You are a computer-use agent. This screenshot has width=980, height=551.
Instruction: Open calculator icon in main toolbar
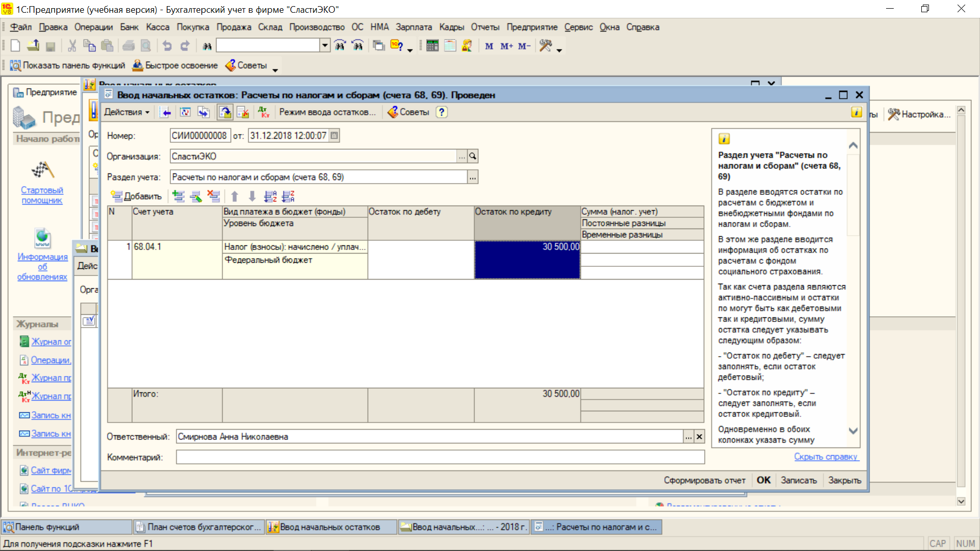(x=432, y=46)
